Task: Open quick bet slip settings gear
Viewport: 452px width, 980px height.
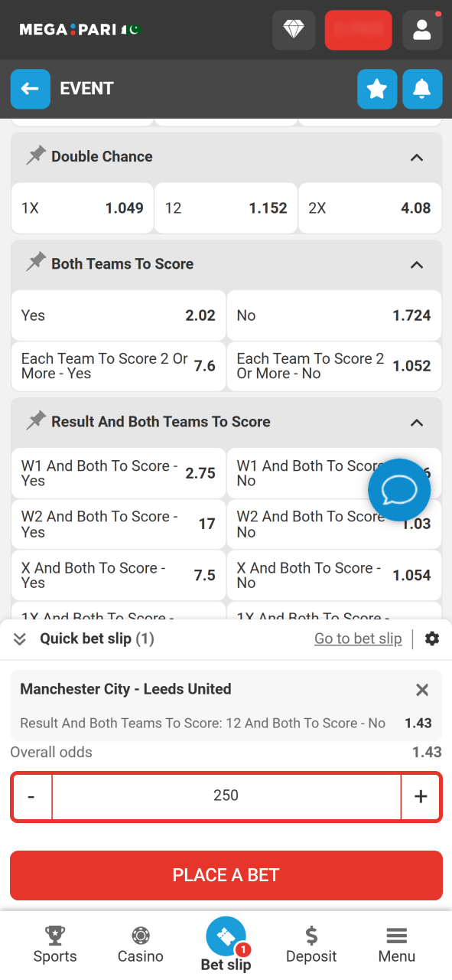Action: pos(432,638)
